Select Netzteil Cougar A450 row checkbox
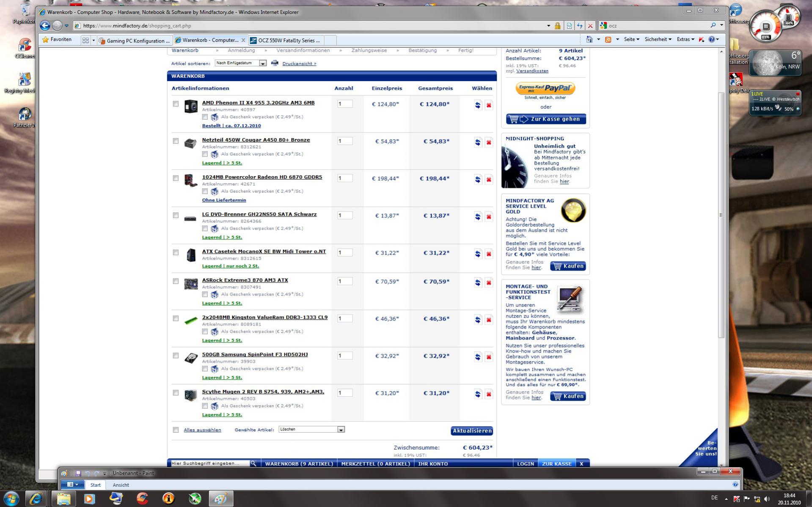 coord(176,141)
